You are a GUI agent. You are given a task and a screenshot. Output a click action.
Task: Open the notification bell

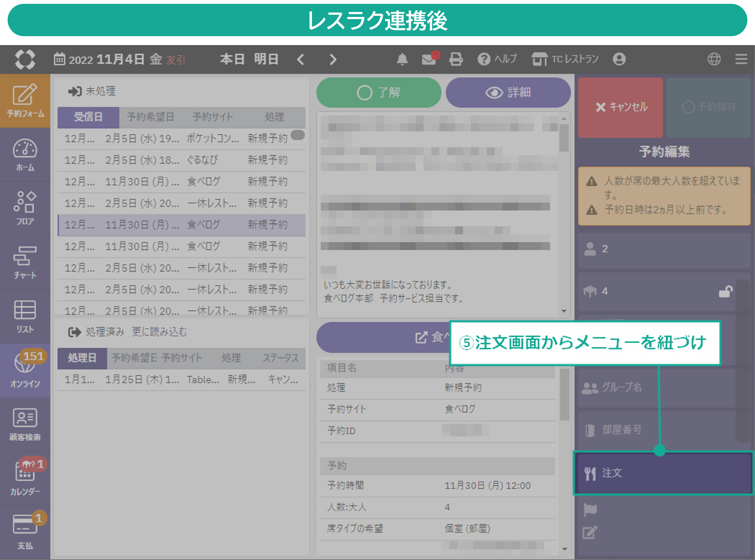point(402,59)
